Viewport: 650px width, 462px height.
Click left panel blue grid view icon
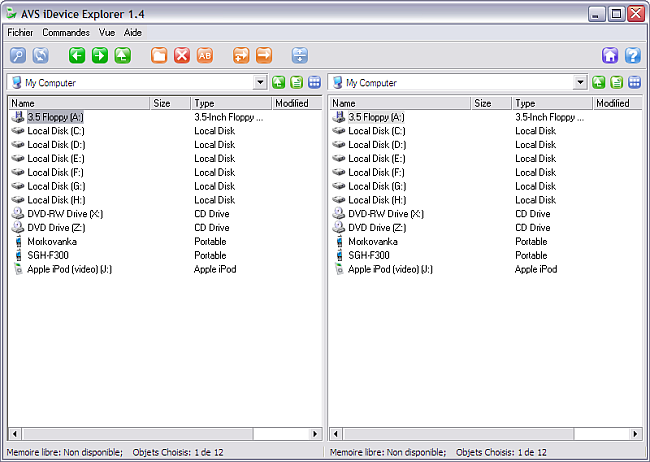pos(315,83)
